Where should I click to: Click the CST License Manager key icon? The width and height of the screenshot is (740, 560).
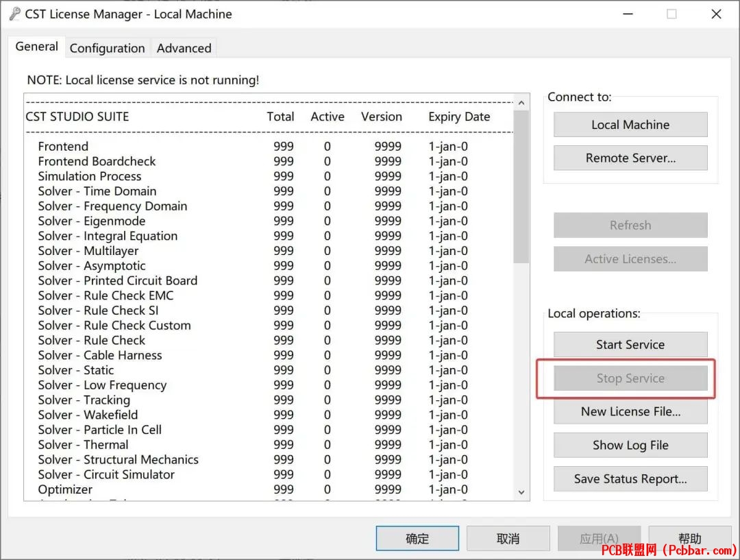(x=14, y=14)
